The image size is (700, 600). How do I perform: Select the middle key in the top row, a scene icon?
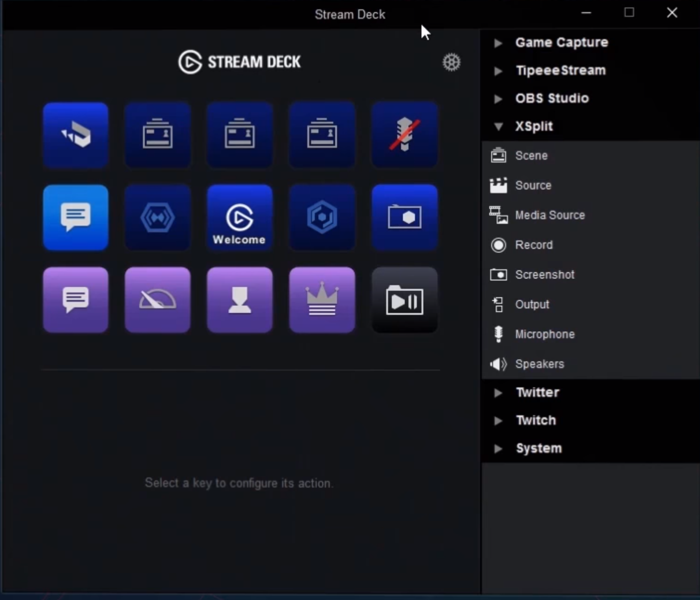240,135
